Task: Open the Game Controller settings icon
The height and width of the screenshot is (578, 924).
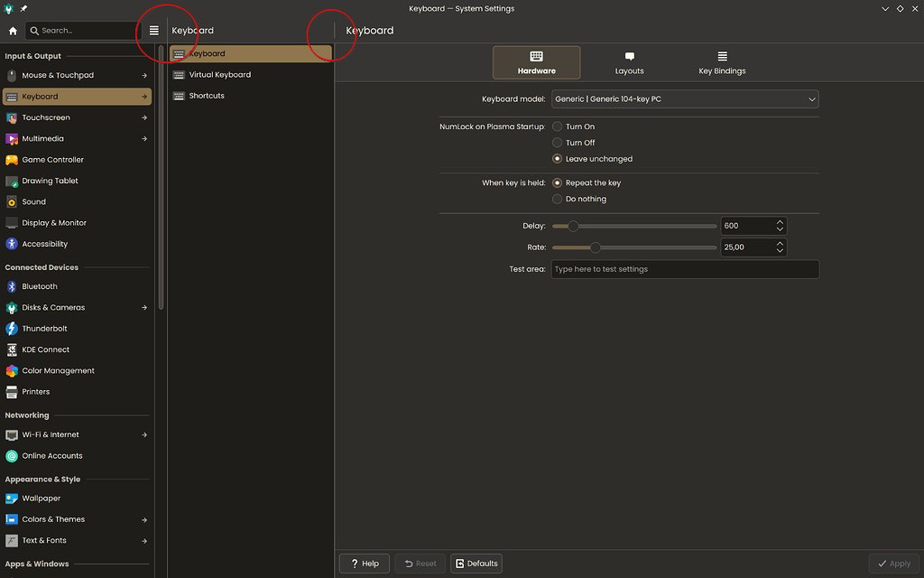Action: tap(13, 160)
